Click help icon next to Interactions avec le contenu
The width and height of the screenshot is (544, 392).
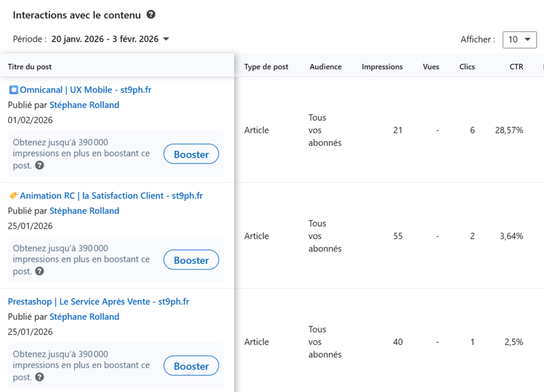151,15
